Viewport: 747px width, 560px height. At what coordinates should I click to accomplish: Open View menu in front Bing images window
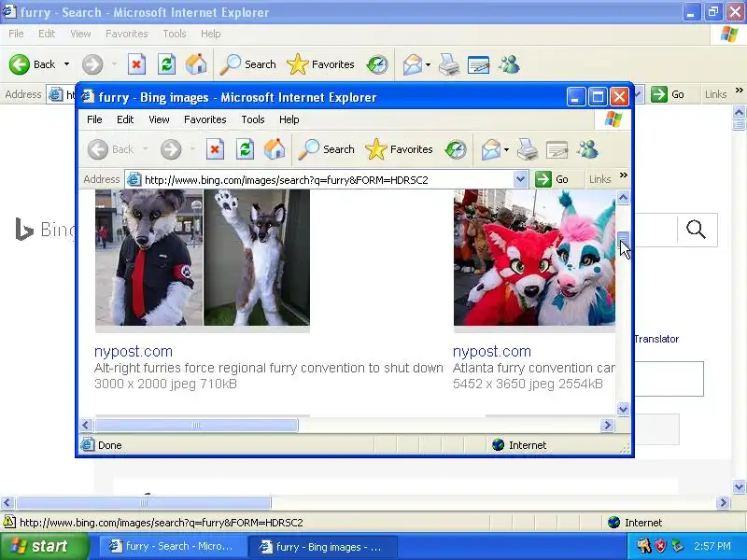click(x=159, y=119)
